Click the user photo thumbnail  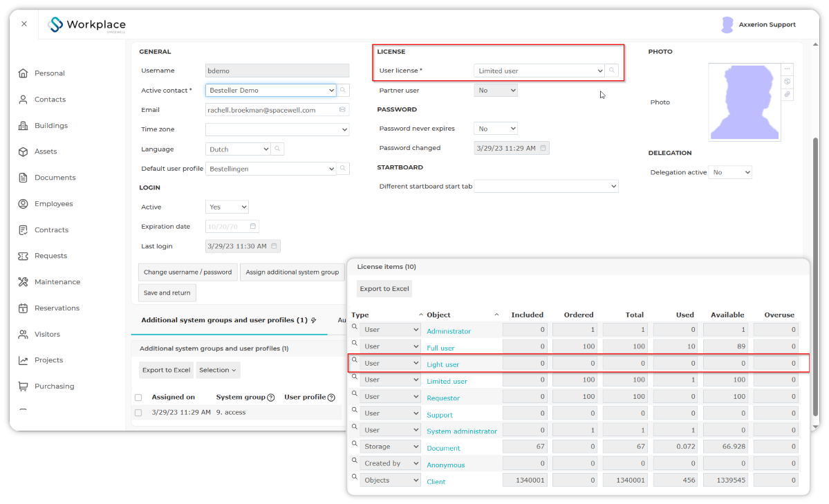pos(745,102)
